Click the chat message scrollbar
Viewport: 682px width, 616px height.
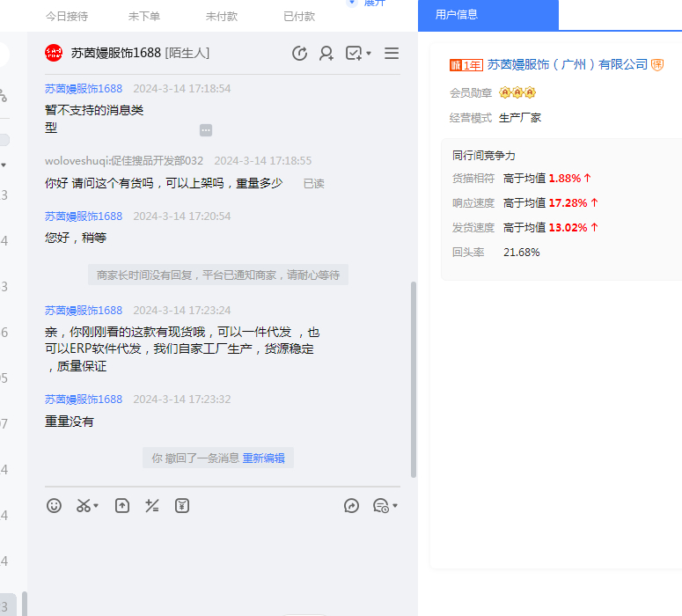pos(414,378)
